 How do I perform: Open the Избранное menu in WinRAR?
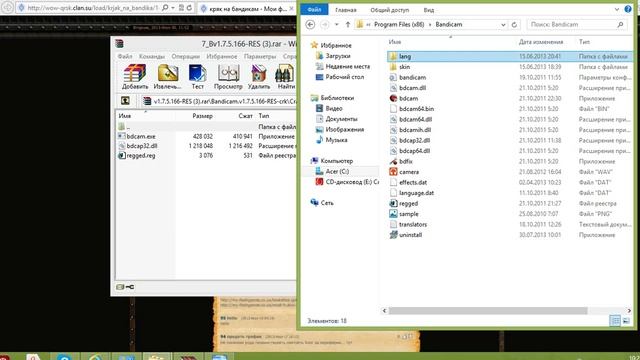221,56
